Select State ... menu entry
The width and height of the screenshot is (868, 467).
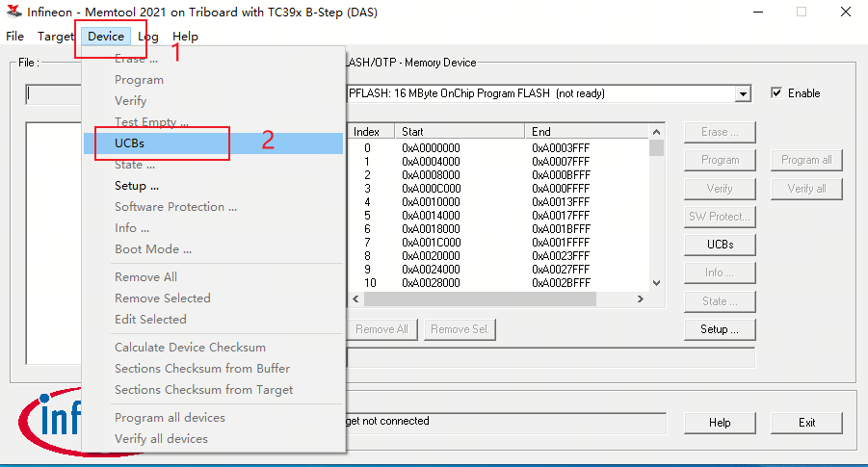click(213, 165)
